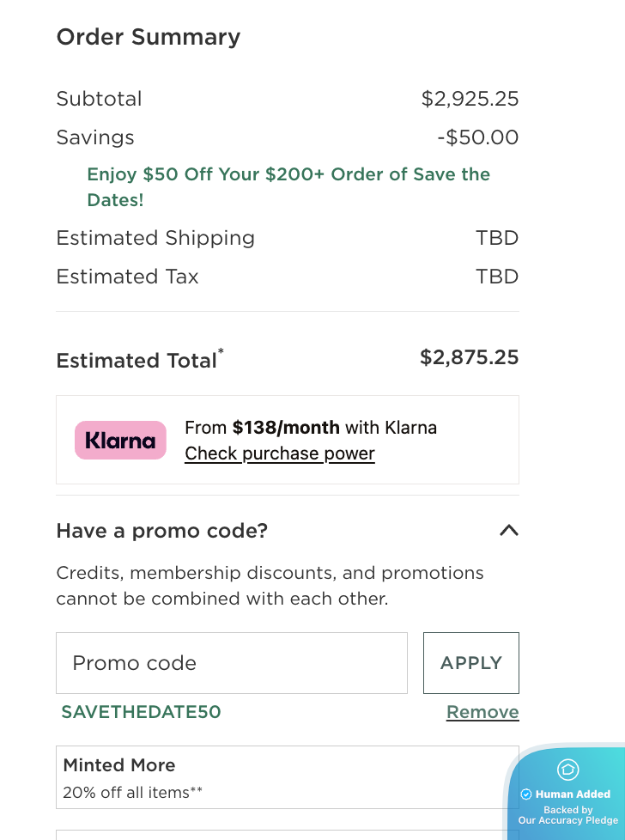
Task: Click the checkmark icon beside Human Added
Action: pos(526,794)
